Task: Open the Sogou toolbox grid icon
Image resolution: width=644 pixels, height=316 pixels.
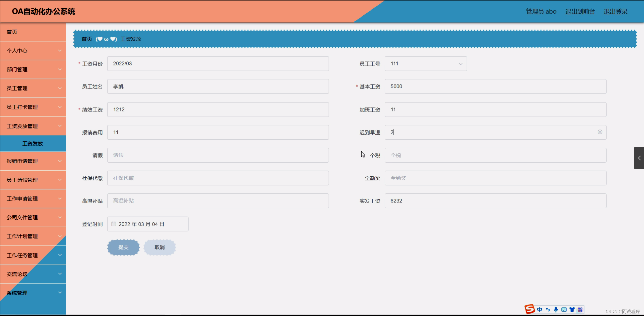Action: (580, 309)
